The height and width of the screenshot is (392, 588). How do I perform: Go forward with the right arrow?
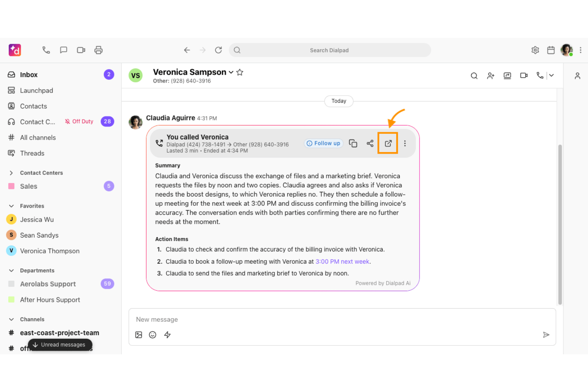[203, 50]
